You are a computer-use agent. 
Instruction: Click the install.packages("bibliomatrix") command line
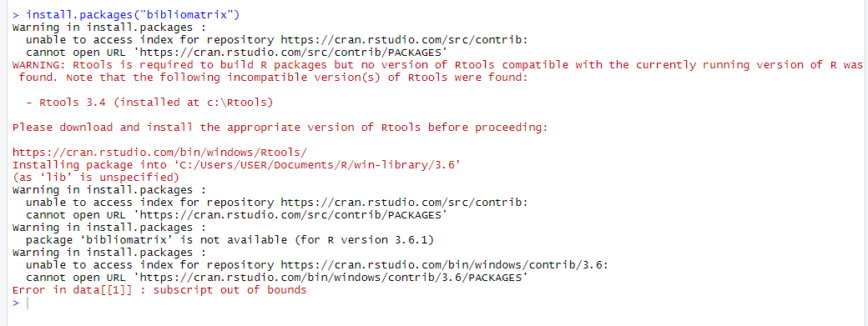pyautogui.click(x=126, y=15)
